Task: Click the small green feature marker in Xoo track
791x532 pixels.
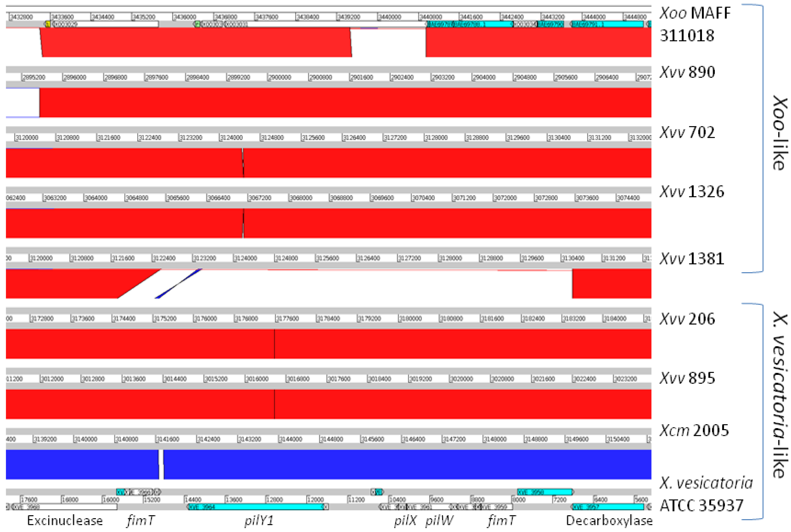Action: 197,24
